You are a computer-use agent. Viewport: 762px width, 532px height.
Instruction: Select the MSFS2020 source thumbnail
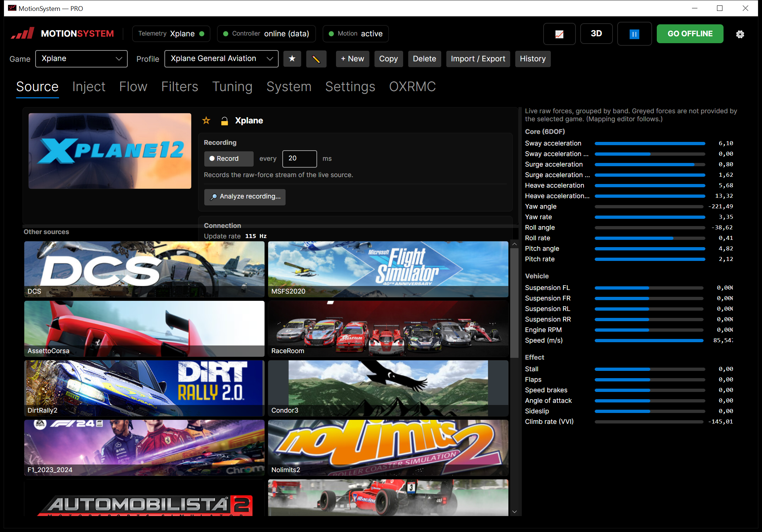coord(388,269)
